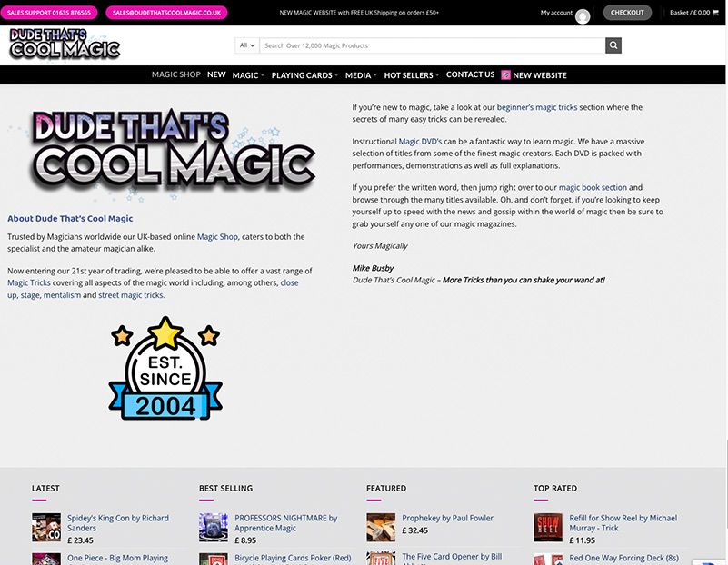This screenshot has height=565, width=728.
Task: Click My account link
Action: coord(556,13)
